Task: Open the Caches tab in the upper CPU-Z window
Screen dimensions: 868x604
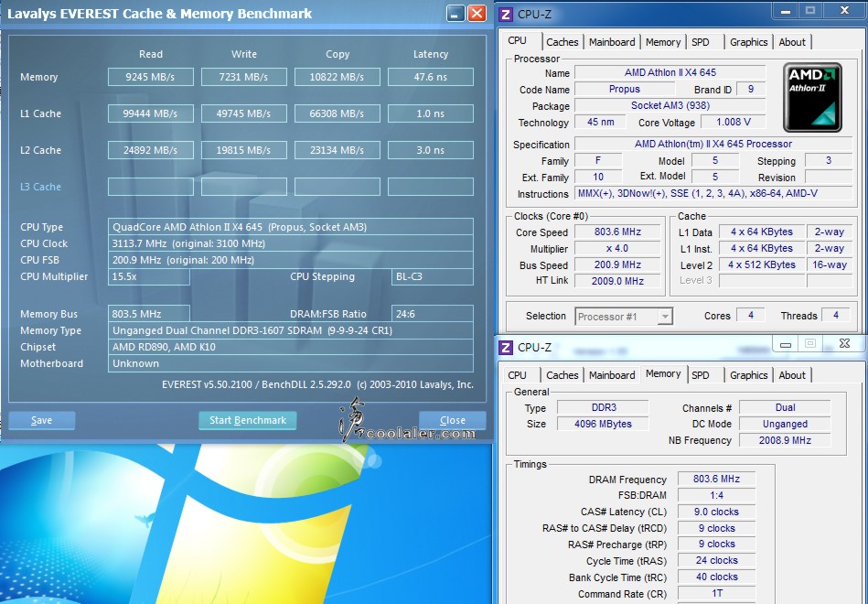Action: click(x=562, y=42)
